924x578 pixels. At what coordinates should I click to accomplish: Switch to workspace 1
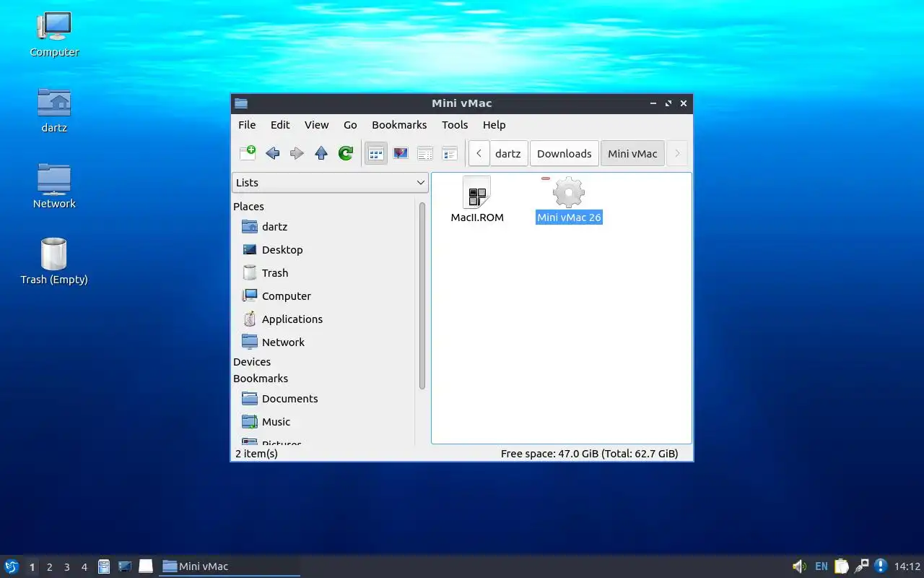(32, 567)
